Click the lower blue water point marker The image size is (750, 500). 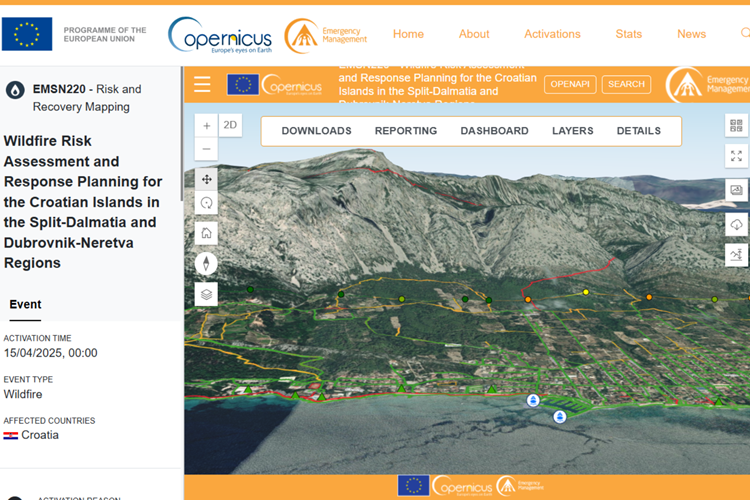560,417
